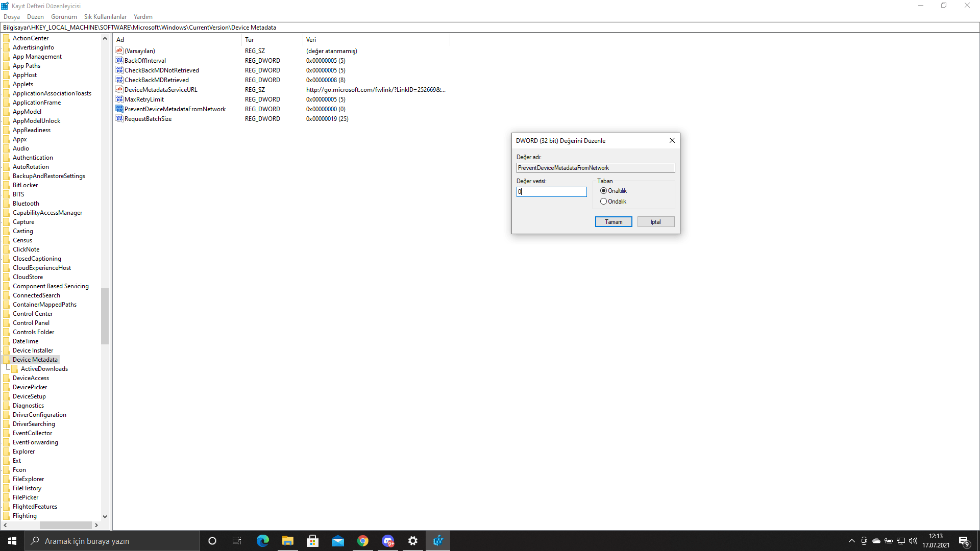Screen dimensions: 980x551
Task: Show hidden system tray icons chevron
Action: [851, 541]
